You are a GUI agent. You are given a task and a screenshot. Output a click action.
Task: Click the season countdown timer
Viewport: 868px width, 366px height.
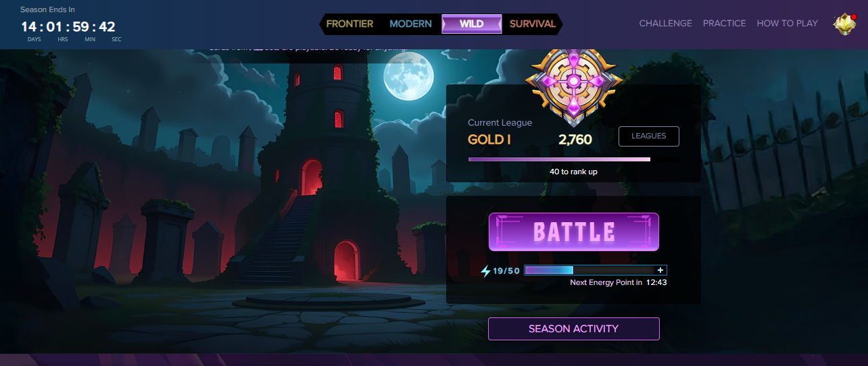[x=68, y=27]
